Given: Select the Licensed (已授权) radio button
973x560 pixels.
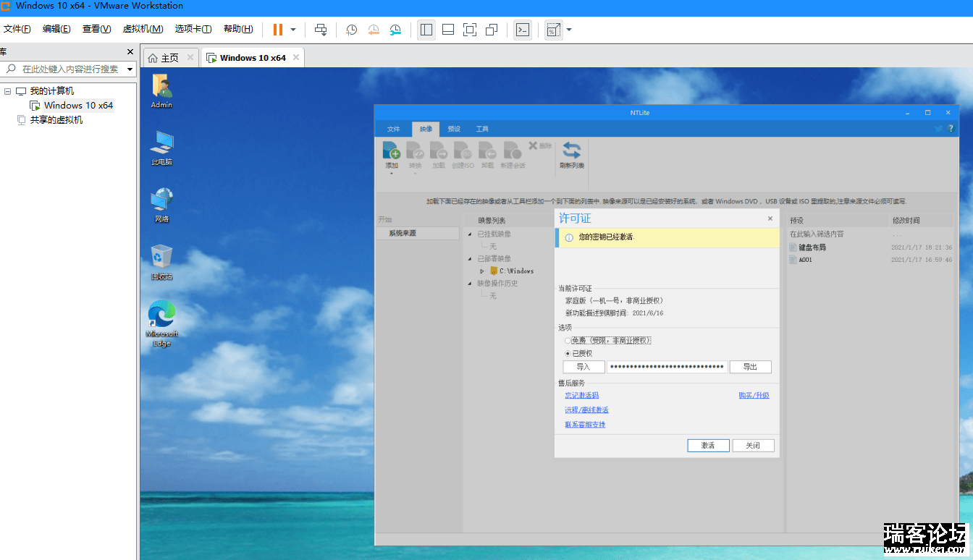Looking at the screenshot, I should click(568, 353).
